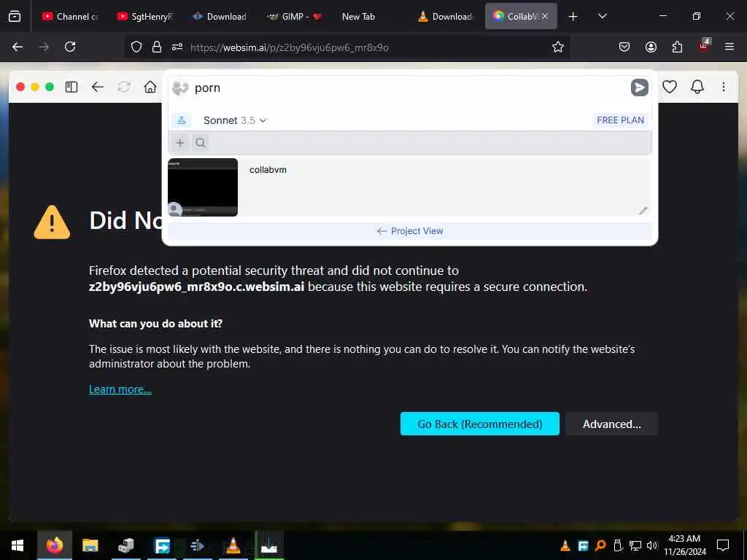This screenshot has width=747, height=560.
Task: Bookmark this page with star icon
Action: click(558, 47)
